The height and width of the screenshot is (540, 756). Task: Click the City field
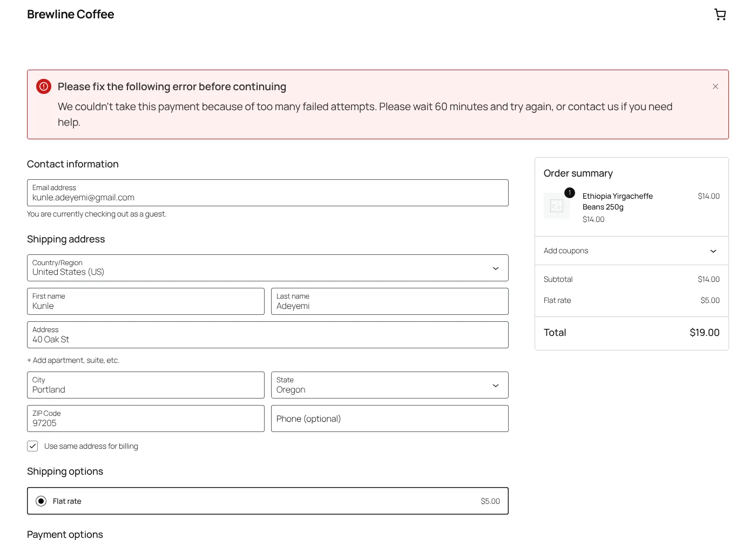tap(146, 385)
